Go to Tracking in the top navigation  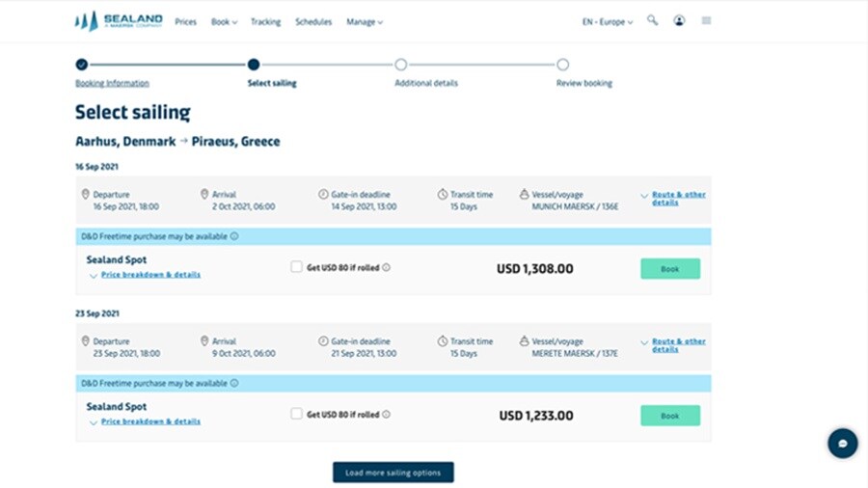pos(265,21)
